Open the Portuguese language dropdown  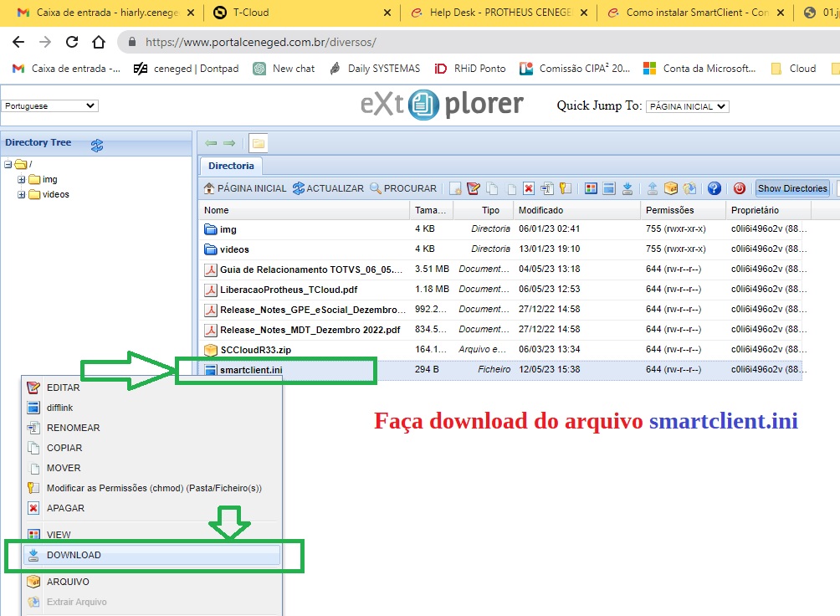[x=50, y=106]
